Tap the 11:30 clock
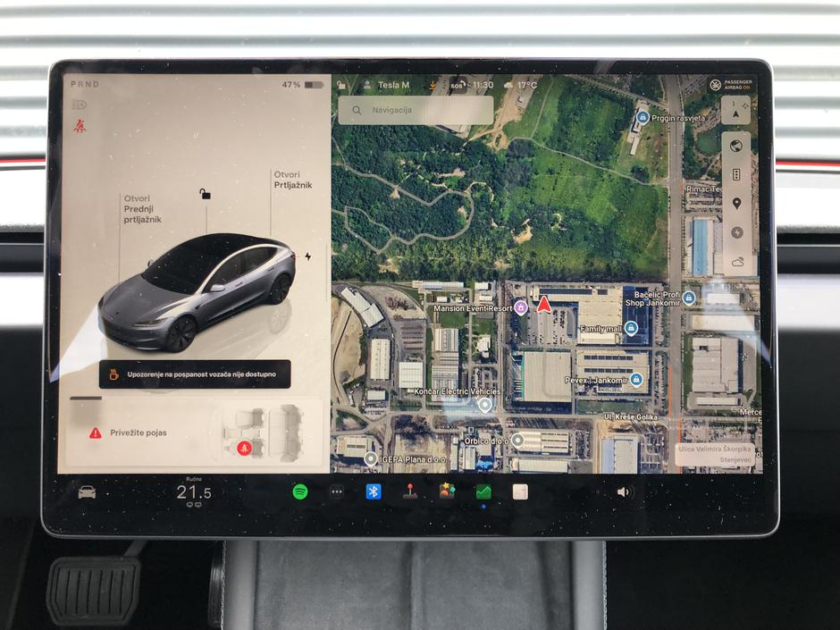The image size is (840, 630). [483, 85]
